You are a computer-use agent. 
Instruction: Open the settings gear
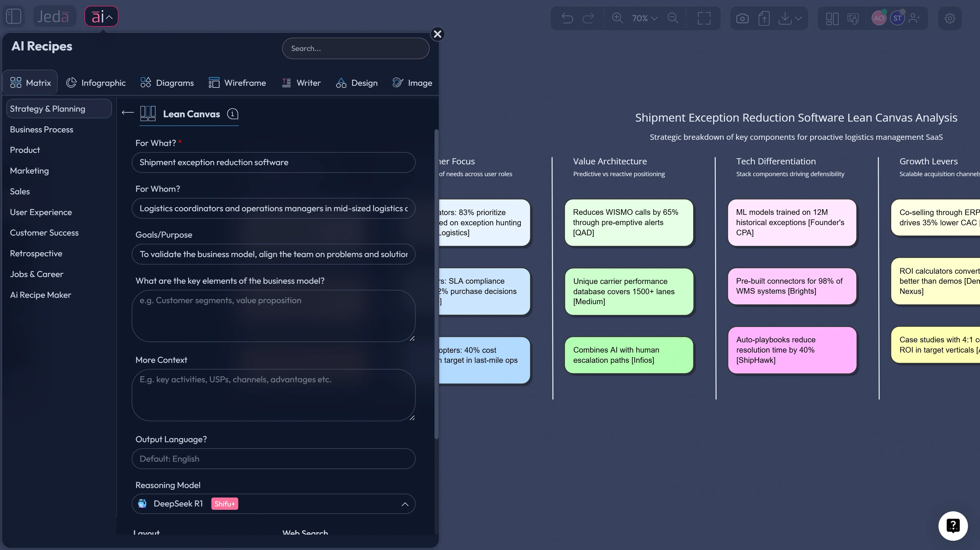click(950, 18)
